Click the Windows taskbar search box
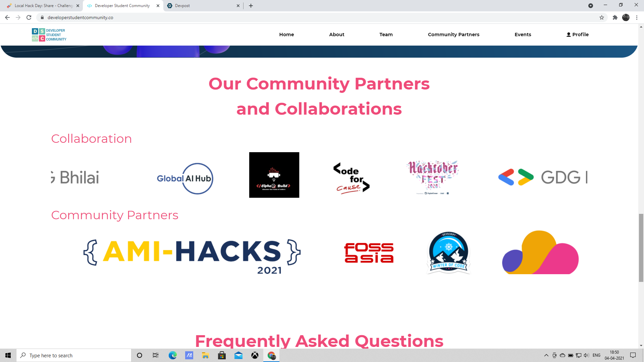The height and width of the screenshot is (362, 644). click(74, 355)
